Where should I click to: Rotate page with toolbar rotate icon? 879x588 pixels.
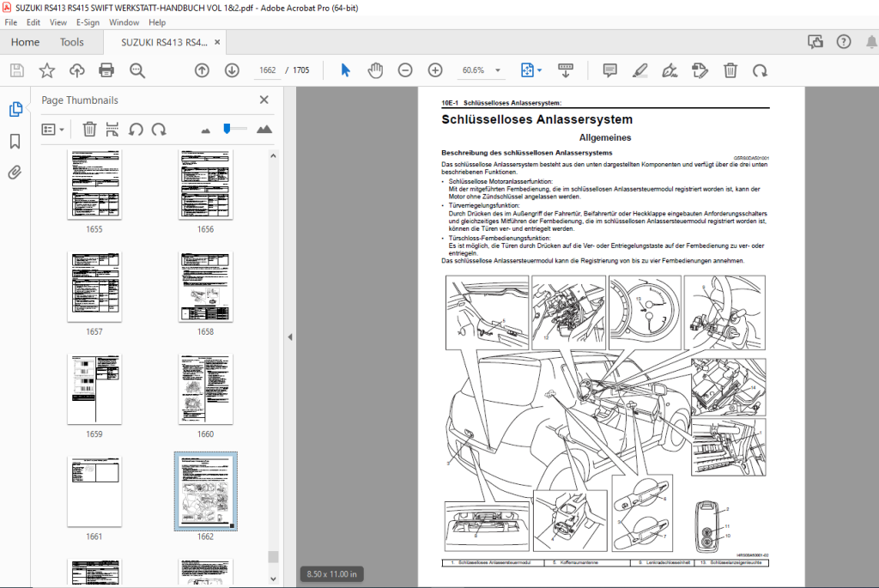[761, 70]
